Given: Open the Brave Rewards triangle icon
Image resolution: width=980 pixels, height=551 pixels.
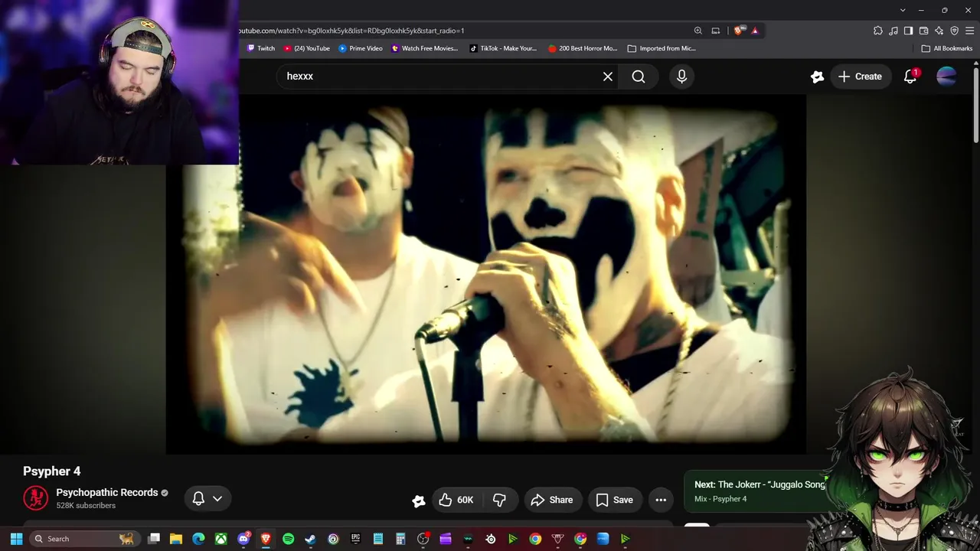Looking at the screenshot, I should (755, 31).
